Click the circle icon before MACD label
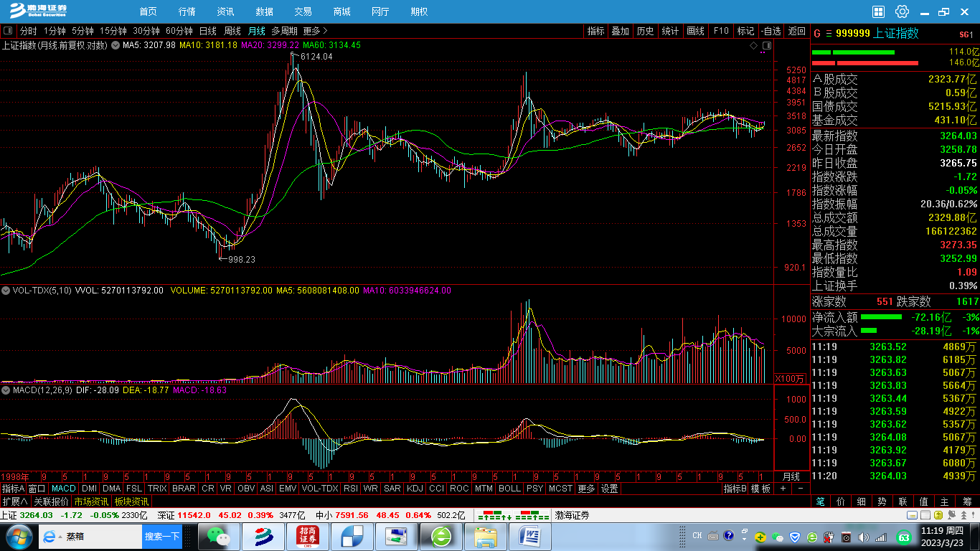Screen dimensions: 980x551 (6, 390)
